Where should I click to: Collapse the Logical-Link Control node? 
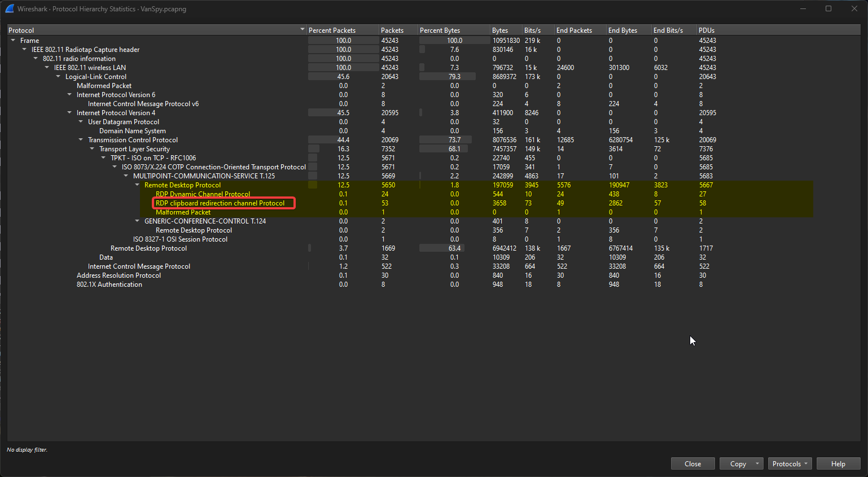[x=58, y=77]
